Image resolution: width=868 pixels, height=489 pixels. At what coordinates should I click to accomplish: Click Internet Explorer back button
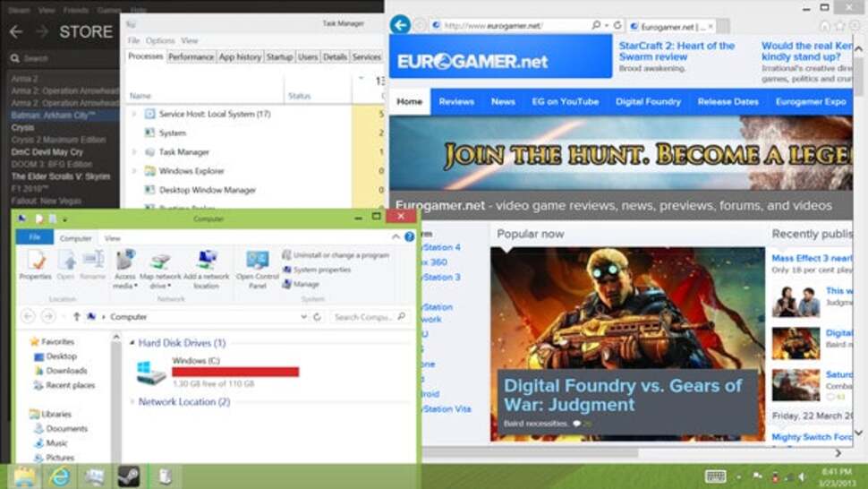pyautogui.click(x=400, y=25)
